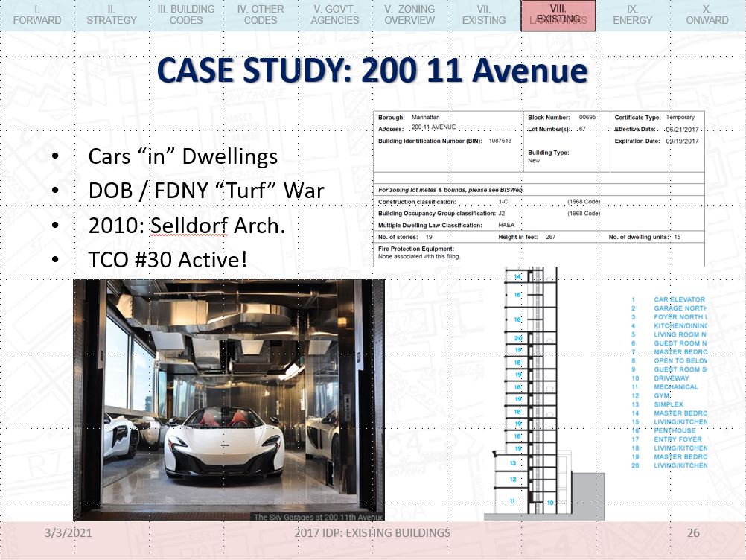Open the GOV'T AGENCIES tab

(x=335, y=15)
